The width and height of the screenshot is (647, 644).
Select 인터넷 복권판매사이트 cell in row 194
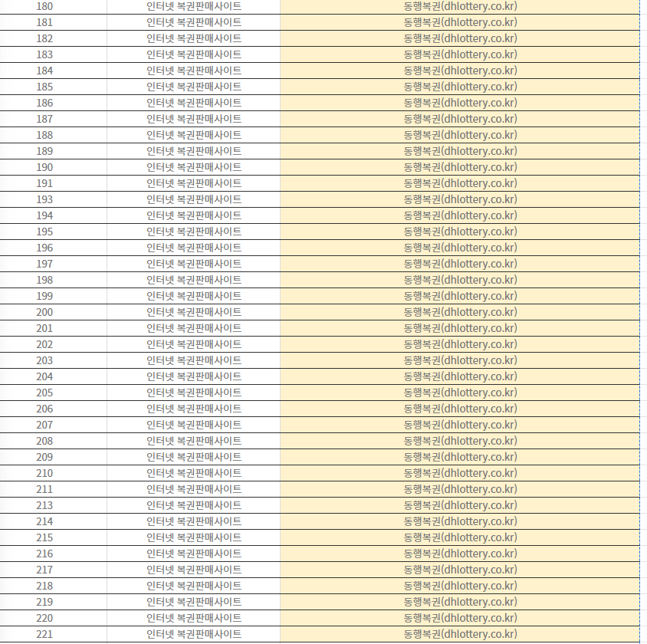click(193, 215)
